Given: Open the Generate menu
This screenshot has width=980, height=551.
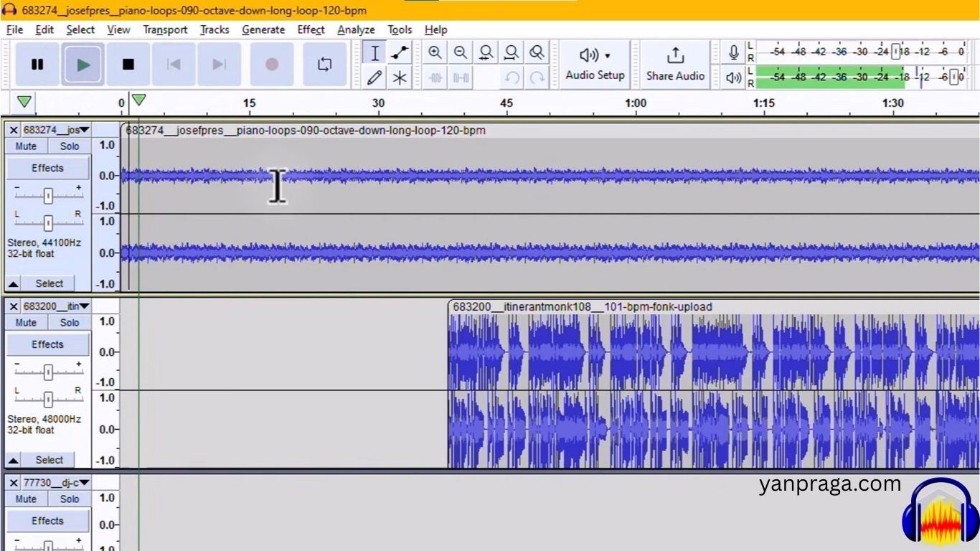Looking at the screenshot, I should pos(263,29).
